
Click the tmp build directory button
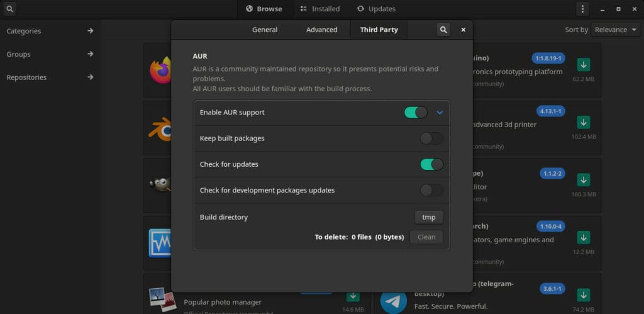pyautogui.click(x=429, y=217)
